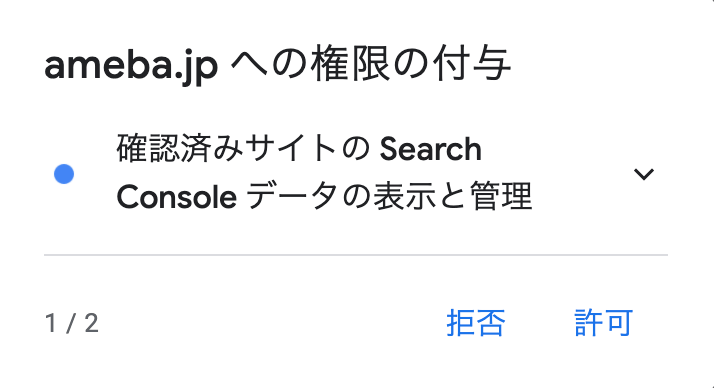Select the blue circle beside 確認済みサイト
The height and width of the screenshot is (388, 714).
[x=64, y=174]
